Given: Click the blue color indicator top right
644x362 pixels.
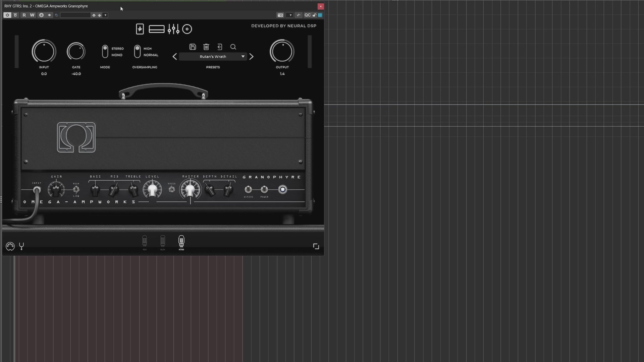Looking at the screenshot, I should [x=320, y=15].
